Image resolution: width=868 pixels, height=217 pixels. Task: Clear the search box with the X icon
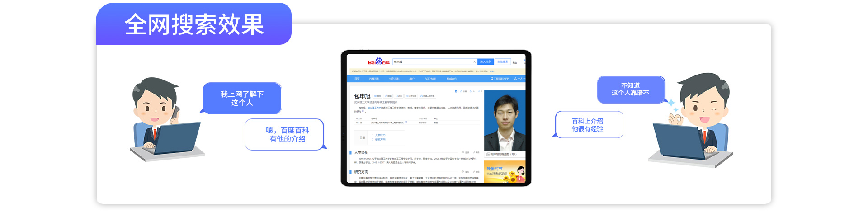[474, 62]
